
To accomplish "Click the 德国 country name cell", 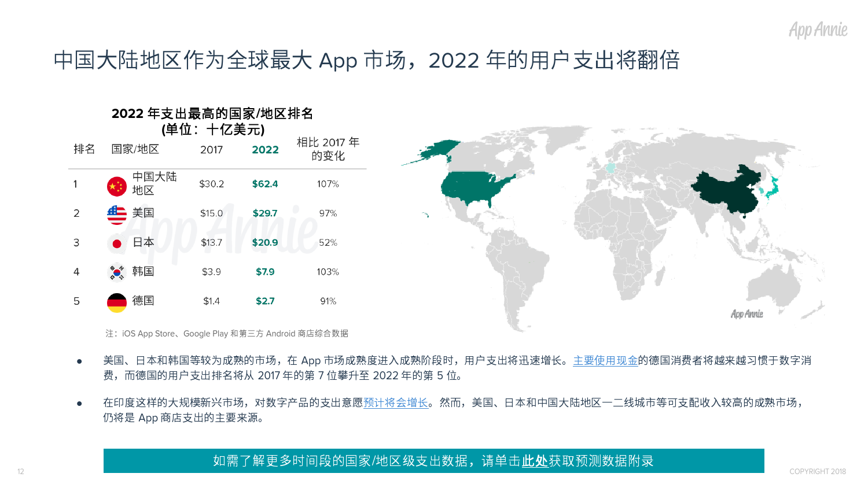I will tap(143, 301).
